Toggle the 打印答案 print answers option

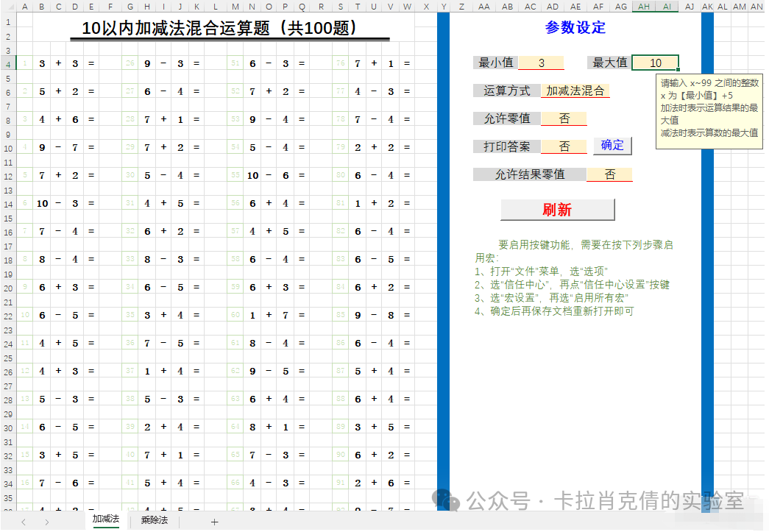pos(564,146)
